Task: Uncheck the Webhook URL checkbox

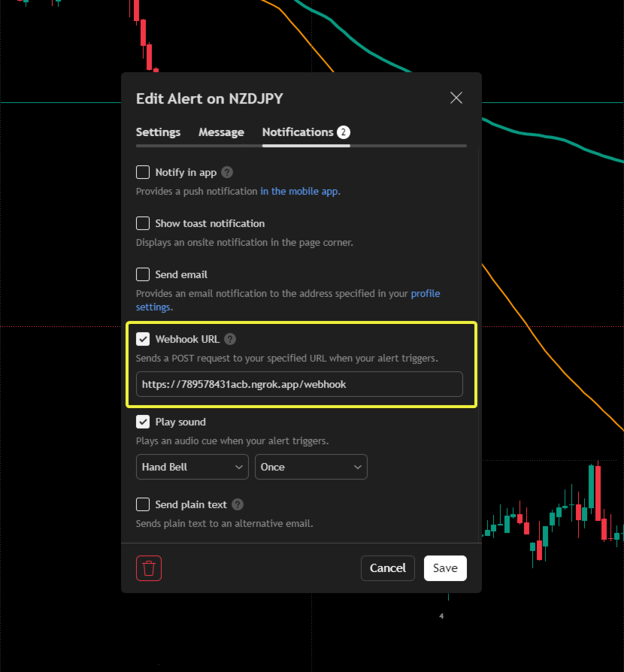Action: [143, 339]
